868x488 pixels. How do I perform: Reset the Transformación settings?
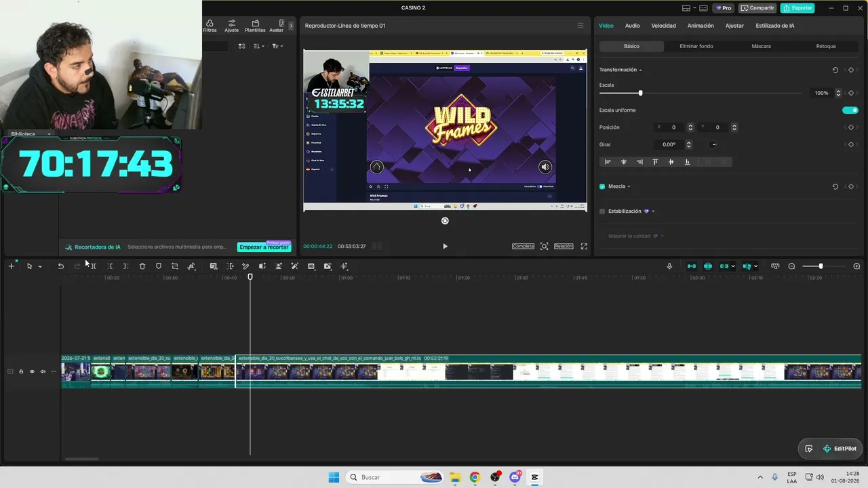835,70
